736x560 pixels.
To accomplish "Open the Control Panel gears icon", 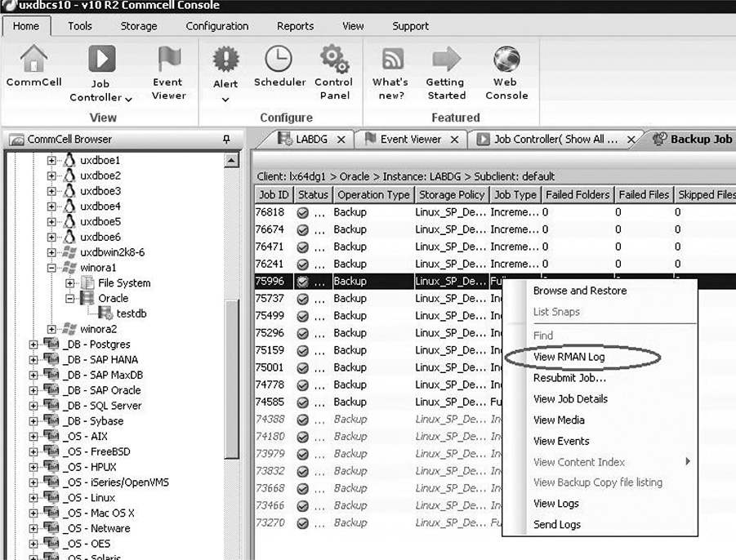I will pos(334,59).
